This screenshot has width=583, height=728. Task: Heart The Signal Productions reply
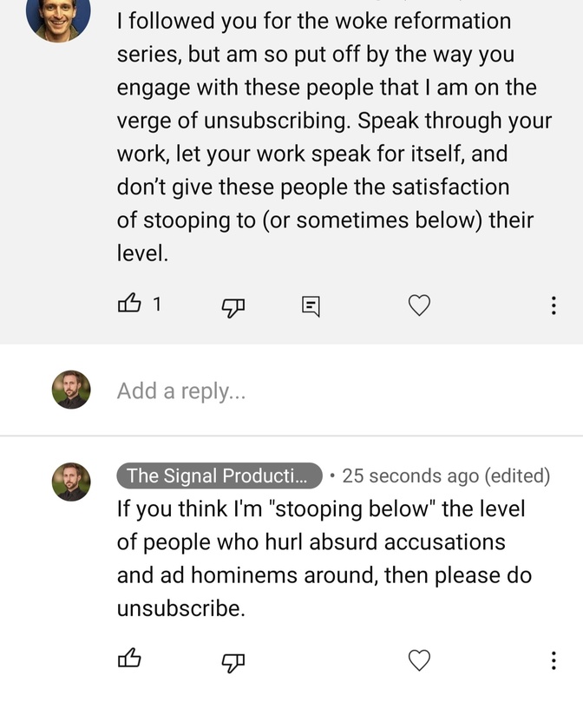419,660
